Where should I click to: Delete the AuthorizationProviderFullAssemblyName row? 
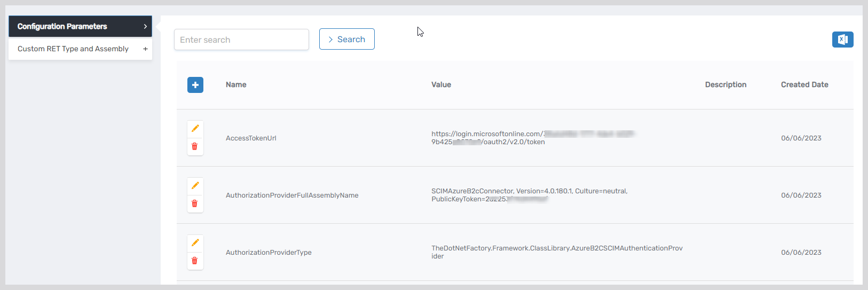tap(195, 203)
